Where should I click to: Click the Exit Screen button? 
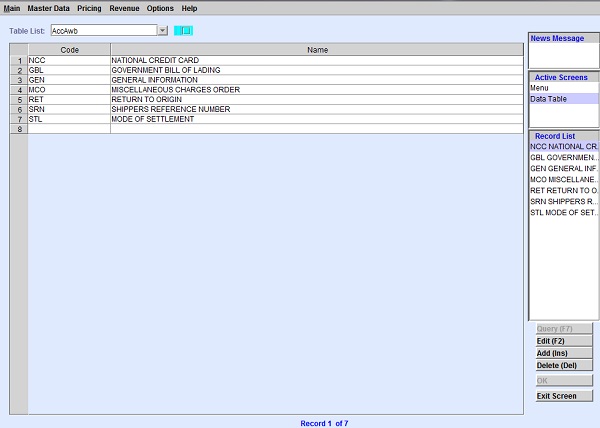click(564, 396)
